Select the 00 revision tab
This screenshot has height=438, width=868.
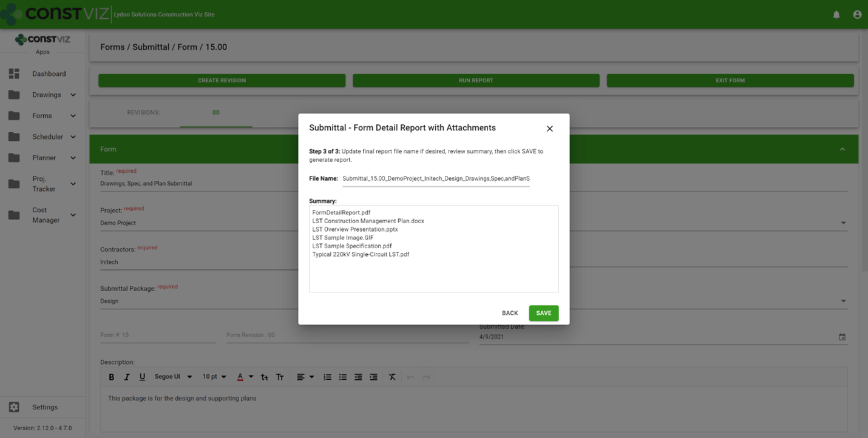tap(215, 113)
